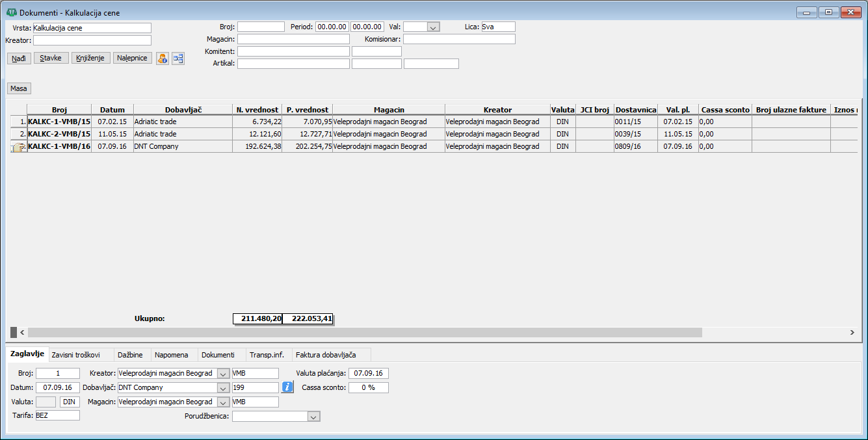
Task: Expand the Magacin dropdown in Zaglavlje
Action: [223, 402]
